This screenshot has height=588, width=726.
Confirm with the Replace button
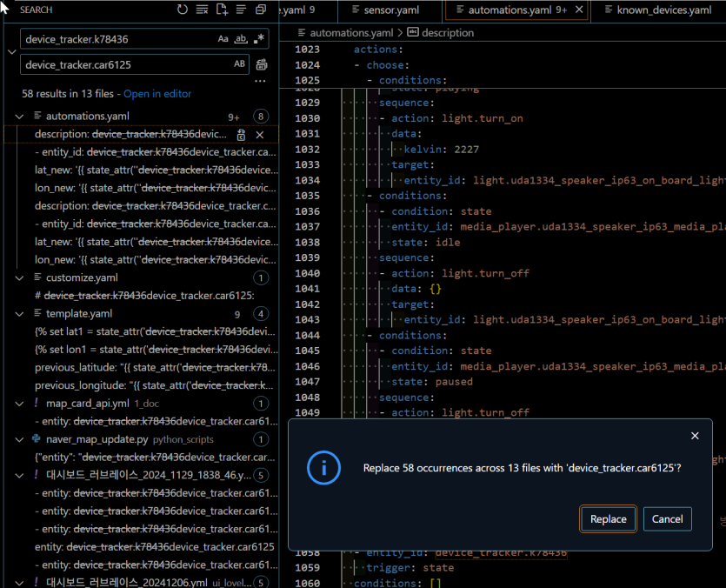click(608, 519)
